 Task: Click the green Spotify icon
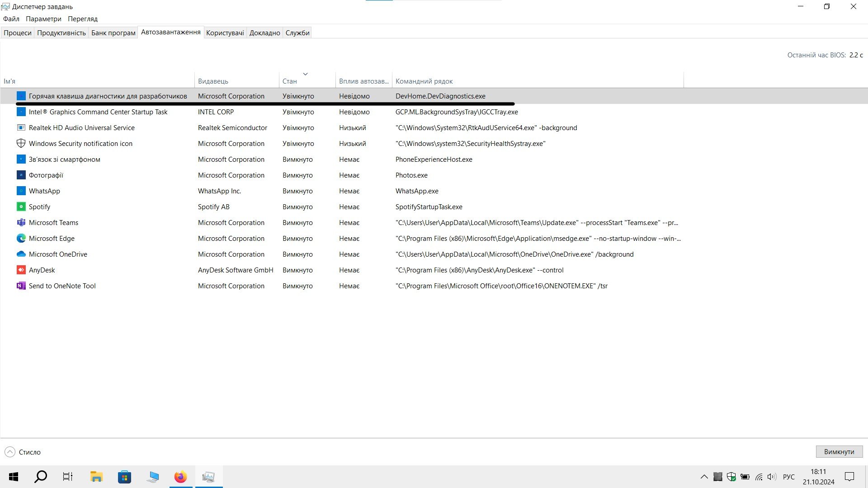click(21, 206)
